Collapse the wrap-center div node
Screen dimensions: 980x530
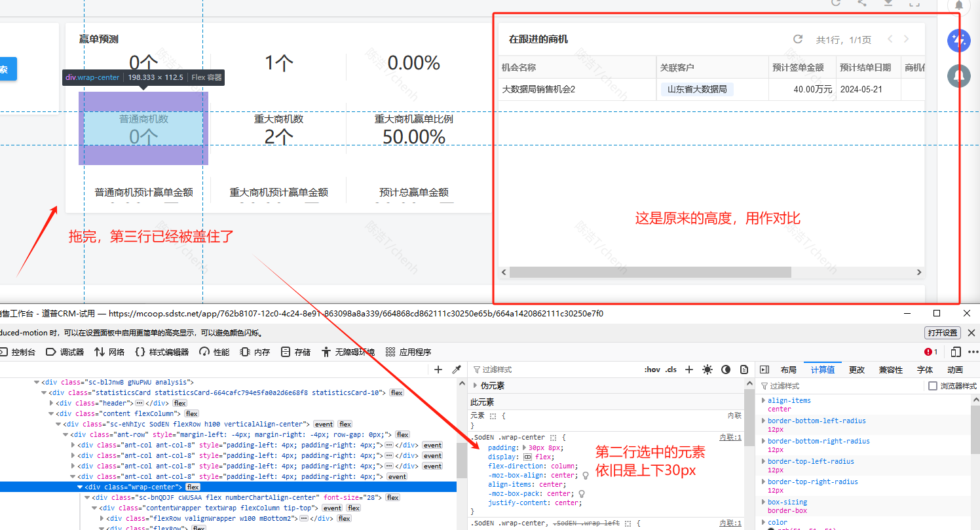point(80,487)
